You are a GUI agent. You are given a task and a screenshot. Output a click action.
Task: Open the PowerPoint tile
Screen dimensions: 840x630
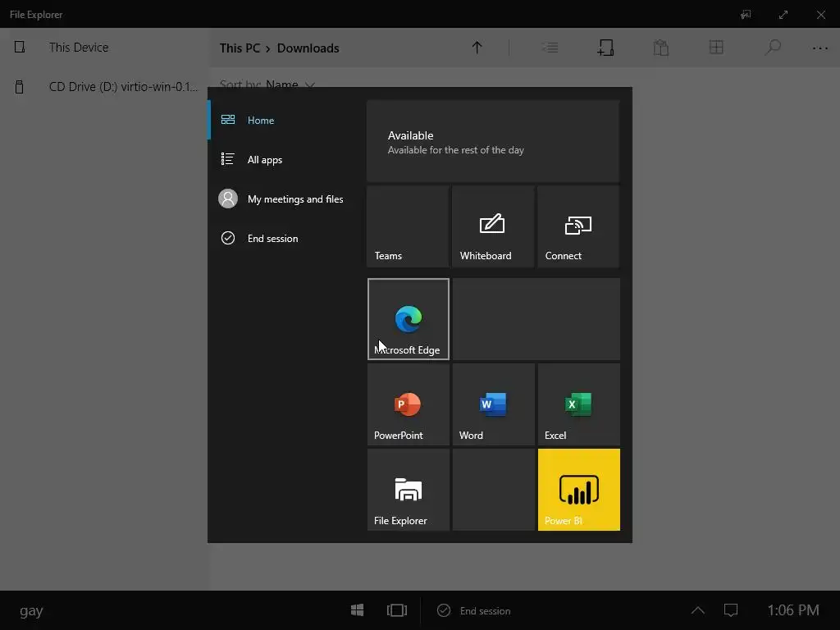coord(409,404)
